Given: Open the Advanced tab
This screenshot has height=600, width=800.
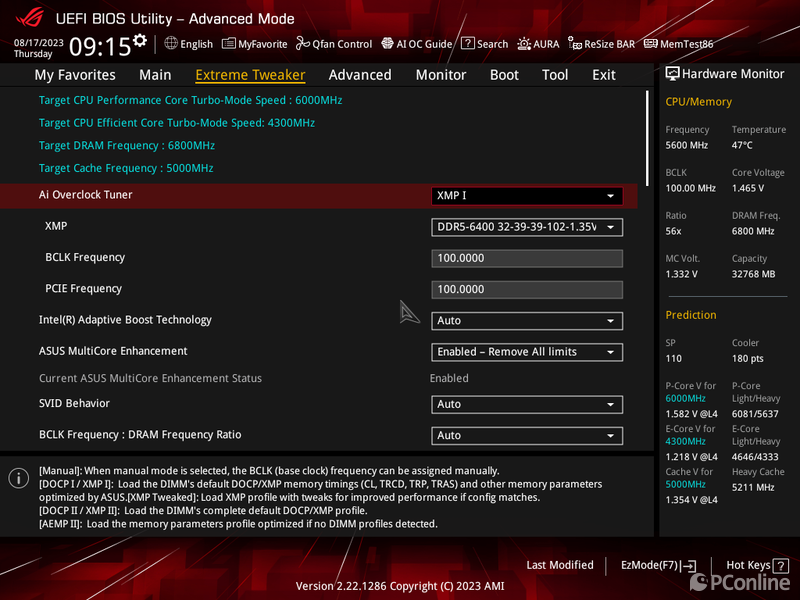Looking at the screenshot, I should (x=360, y=75).
